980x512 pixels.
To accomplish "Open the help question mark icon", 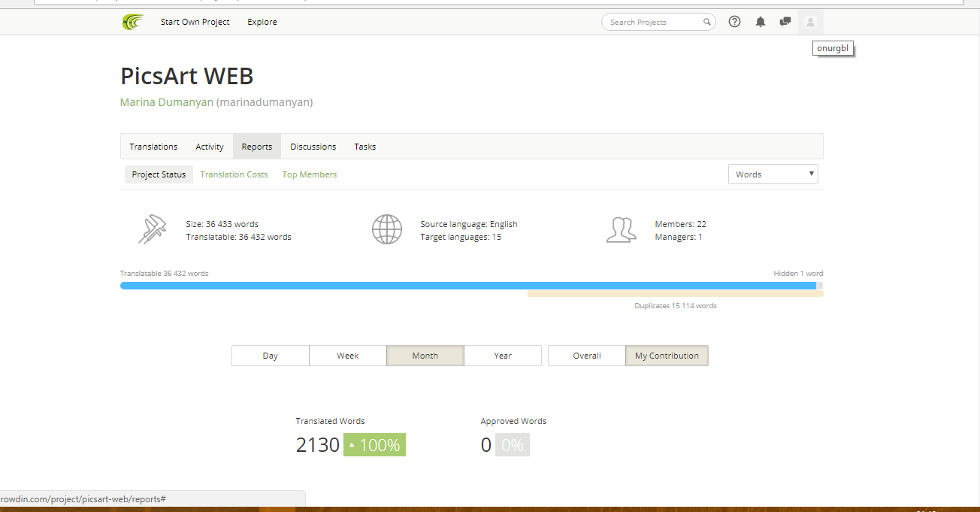I will [735, 22].
